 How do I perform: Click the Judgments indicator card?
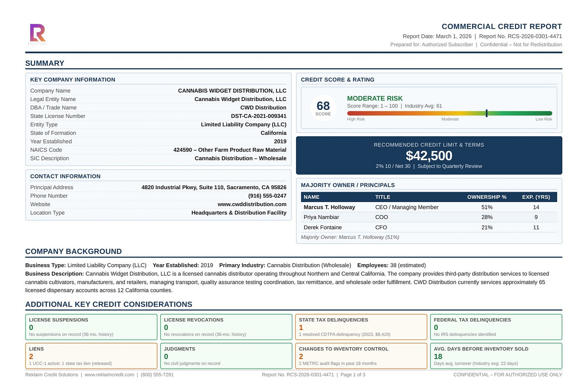[x=226, y=356]
